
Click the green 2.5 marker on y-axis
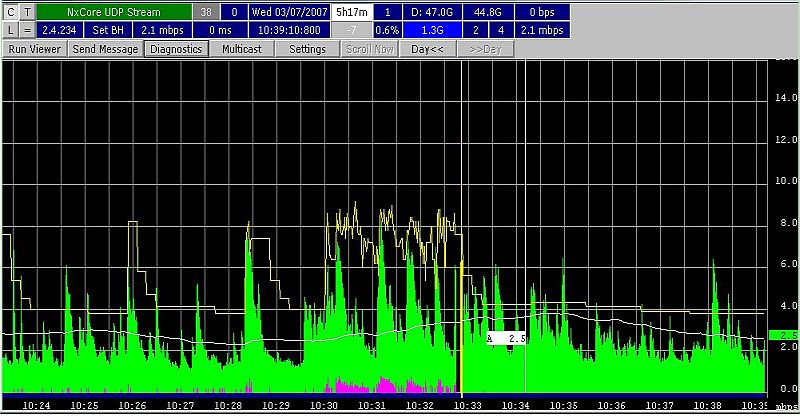click(x=784, y=335)
